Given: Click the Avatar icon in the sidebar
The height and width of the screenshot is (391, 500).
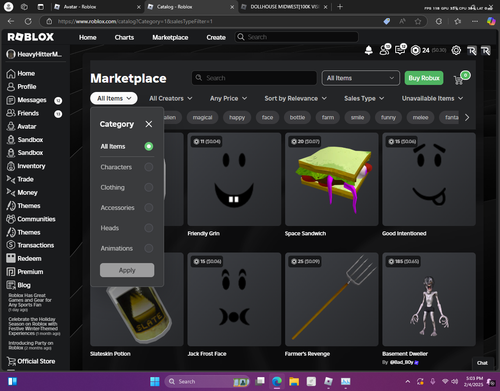Looking at the screenshot, I should 11,126.
